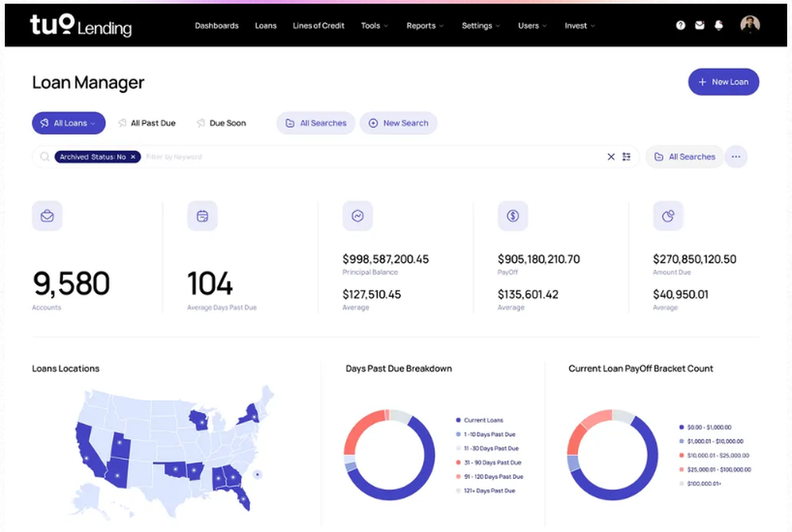Image resolution: width=792 pixels, height=532 pixels.
Task: Click the Principal Balance chart icon
Action: 358,216
